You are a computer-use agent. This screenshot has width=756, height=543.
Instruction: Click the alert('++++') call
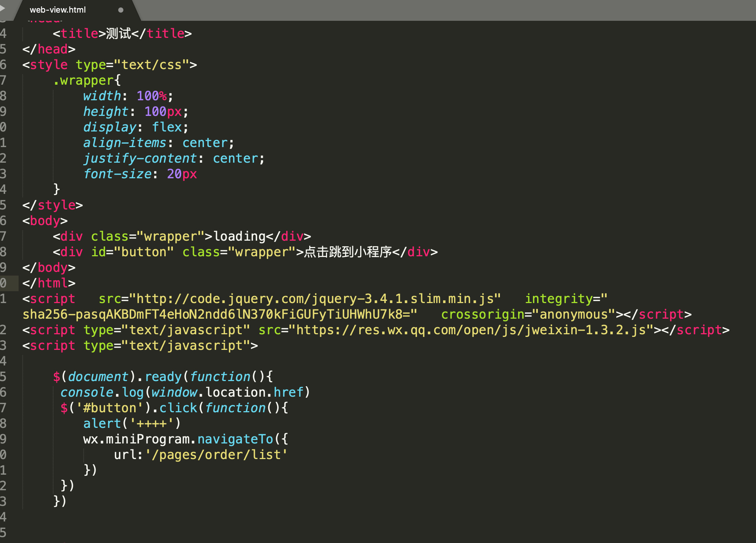point(132,423)
